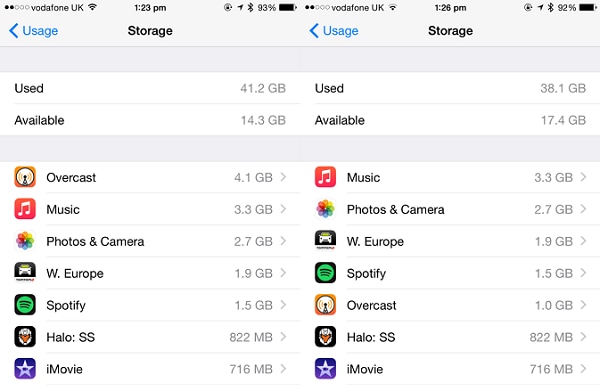Expand the left Spotify 1.5 GB chevron
Screen dimensions: 600x385
pos(283,305)
